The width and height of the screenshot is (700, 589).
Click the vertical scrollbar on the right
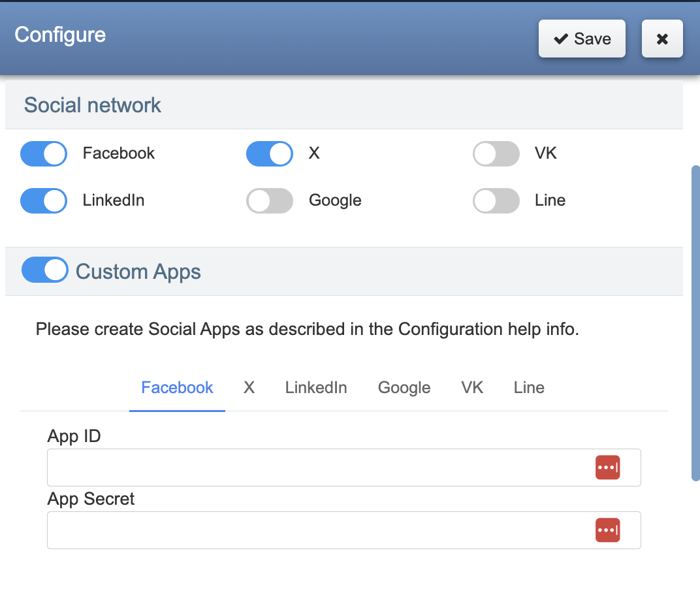point(695,323)
